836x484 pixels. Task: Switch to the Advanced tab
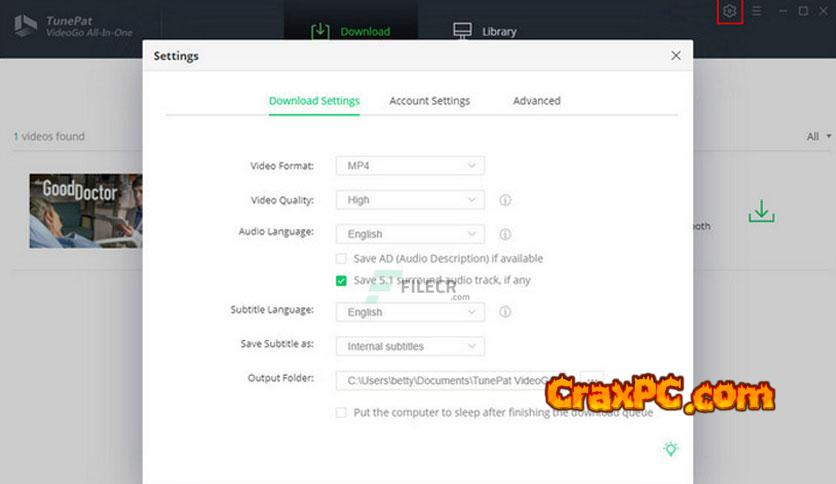536,101
